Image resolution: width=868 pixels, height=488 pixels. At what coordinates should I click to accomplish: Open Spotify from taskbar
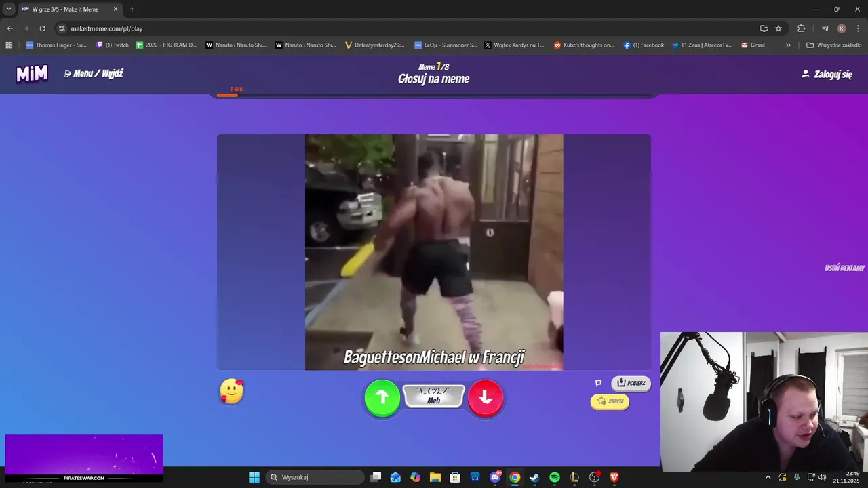click(555, 477)
